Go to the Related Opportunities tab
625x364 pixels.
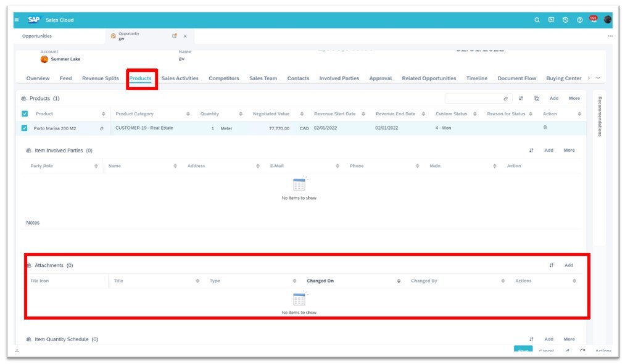[x=429, y=78]
